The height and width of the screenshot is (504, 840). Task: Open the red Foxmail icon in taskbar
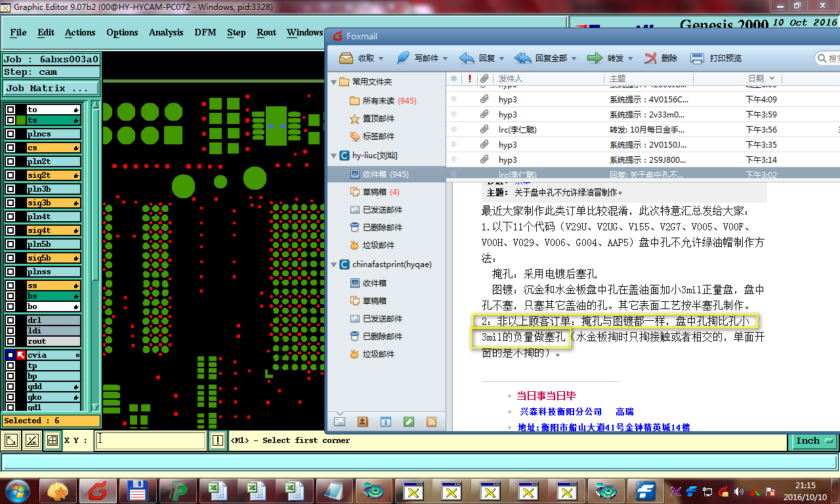pos(99,490)
